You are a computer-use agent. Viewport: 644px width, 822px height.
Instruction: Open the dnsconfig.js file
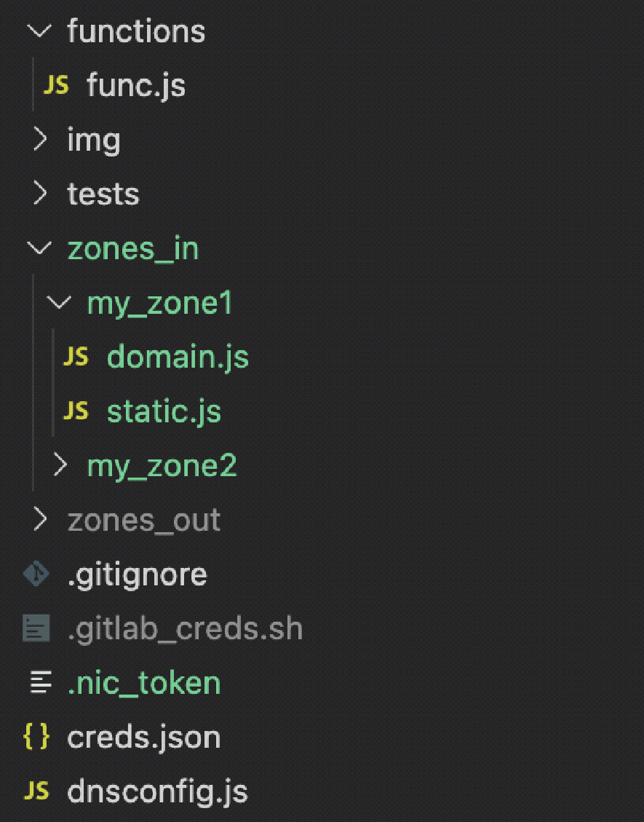point(157,791)
